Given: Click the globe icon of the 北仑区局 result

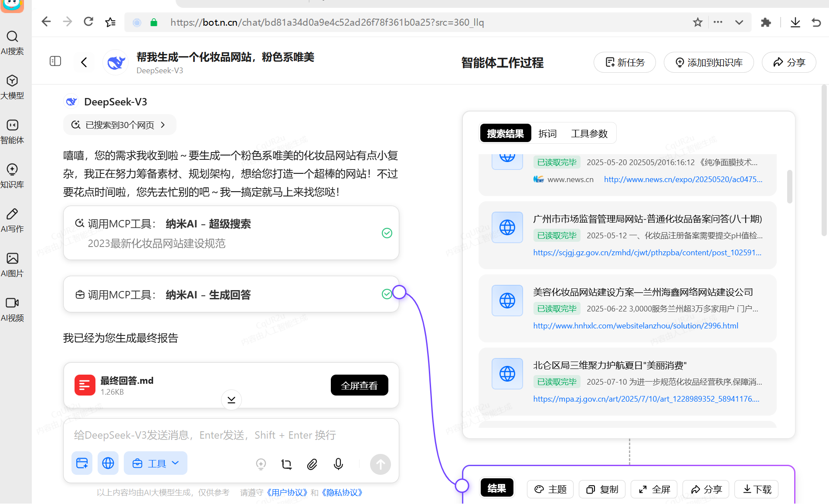Looking at the screenshot, I should coord(507,374).
